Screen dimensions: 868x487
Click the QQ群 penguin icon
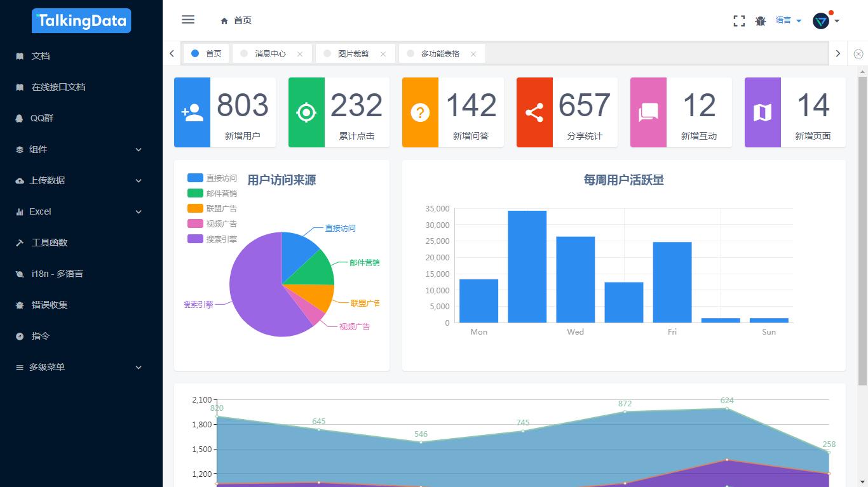click(20, 118)
